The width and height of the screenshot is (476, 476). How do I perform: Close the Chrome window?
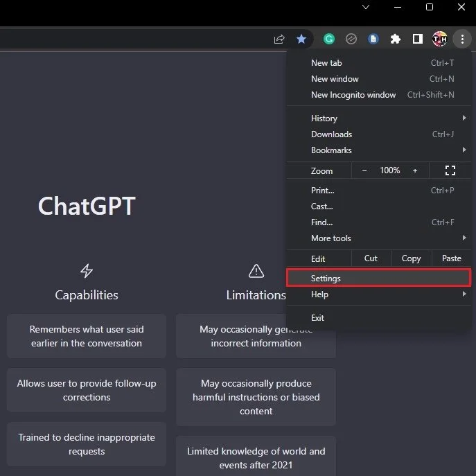coord(461,7)
